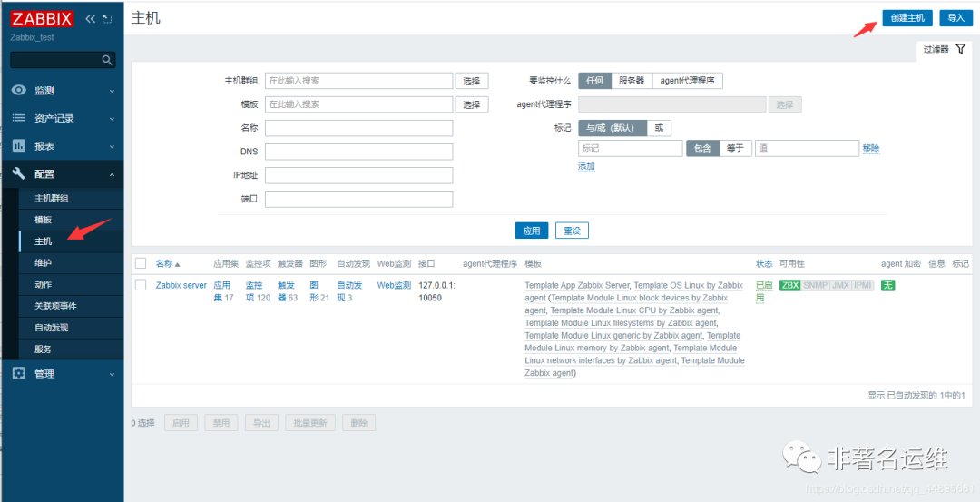Open the 过滤器 tab
The image size is (980, 502).
(945, 49)
